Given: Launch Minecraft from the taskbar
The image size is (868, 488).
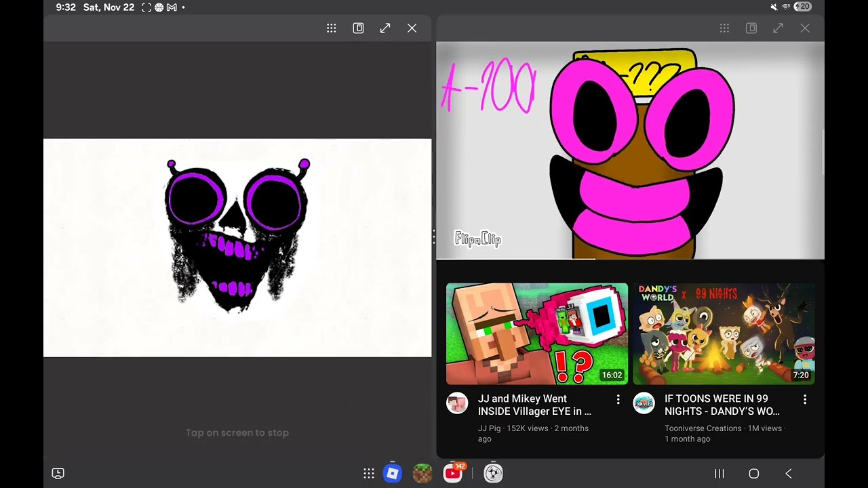Looking at the screenshot, I should [x=422, y=473].
